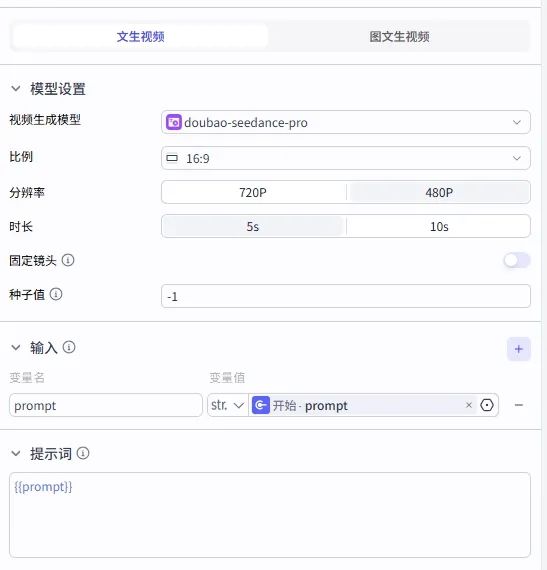The height and width of the screenshot is (570, 547).
Task: Select 10s duration
Action: 439,226
